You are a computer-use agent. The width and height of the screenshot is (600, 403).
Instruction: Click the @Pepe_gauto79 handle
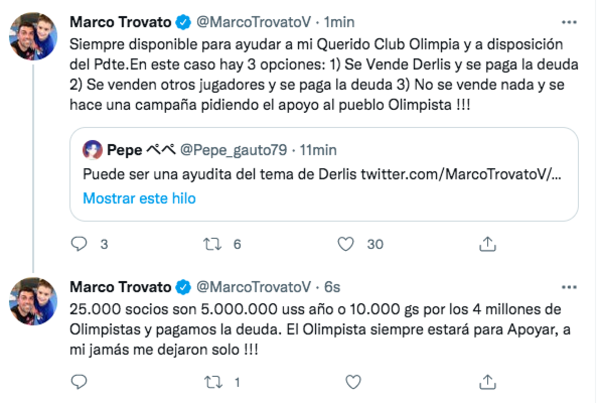(228, 150)
